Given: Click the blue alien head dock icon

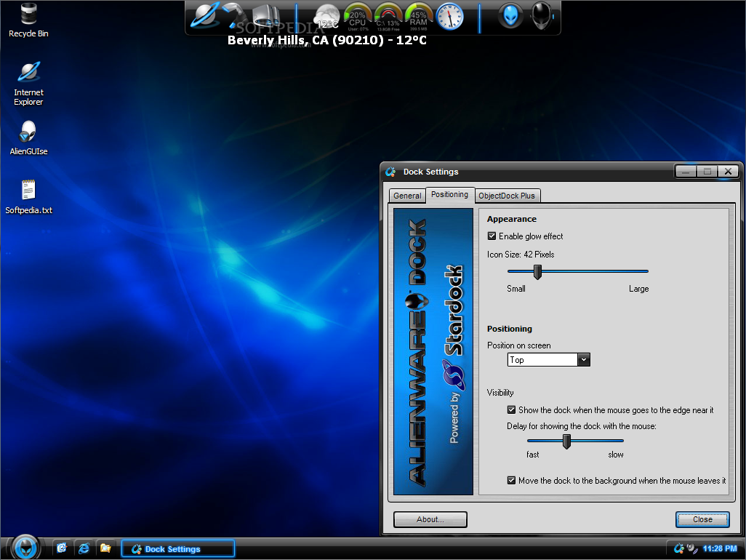Looking at the screenshot, I should tap(510, 16).
